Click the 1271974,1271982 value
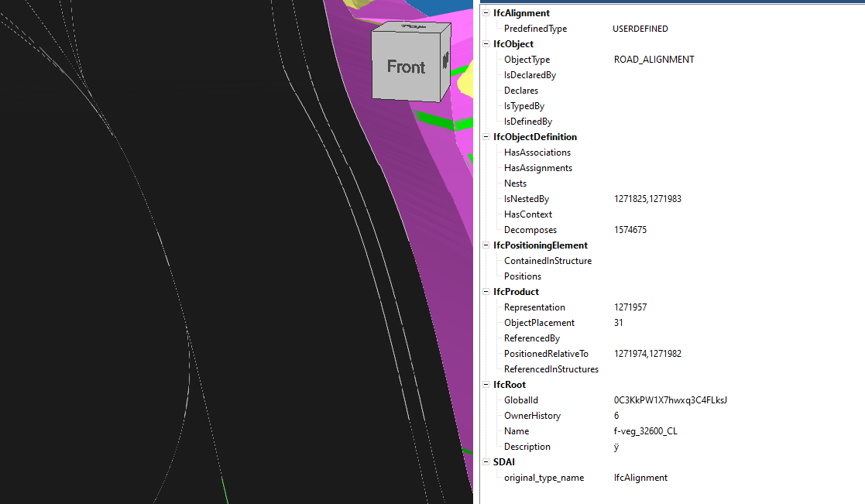Screen dimensions: 865x504 tap(647, 354)
